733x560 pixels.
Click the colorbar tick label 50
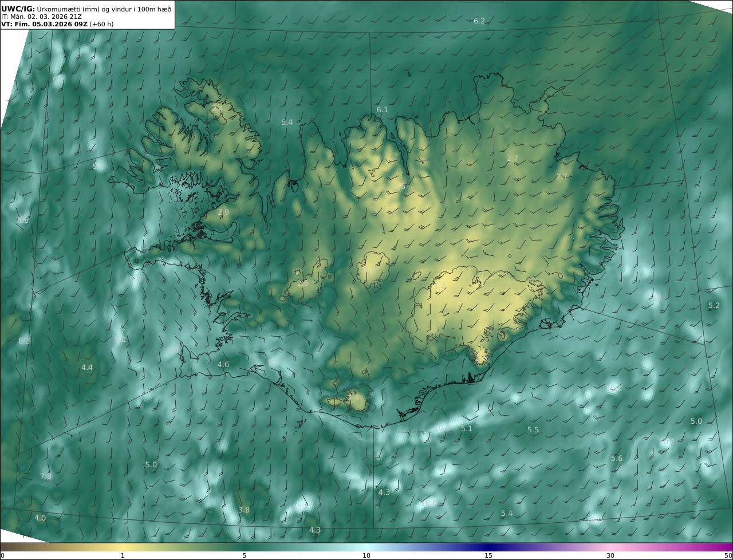[728, 555]
